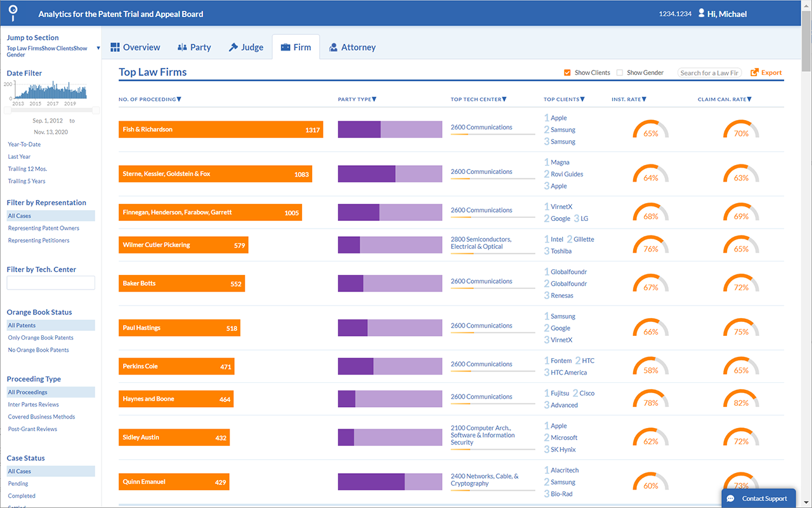
Task: Click the Export icon
Action: pyautogui.click(x=755, y=73)
